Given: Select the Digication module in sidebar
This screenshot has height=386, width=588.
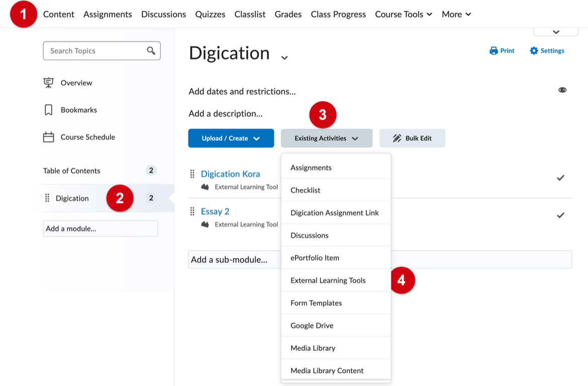Looking at the screenshot, I should 72,198.
